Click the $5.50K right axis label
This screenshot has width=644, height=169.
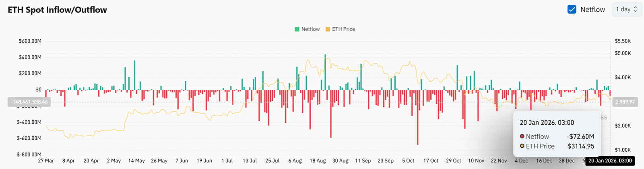pyautogui.click(x=623, y=41)
